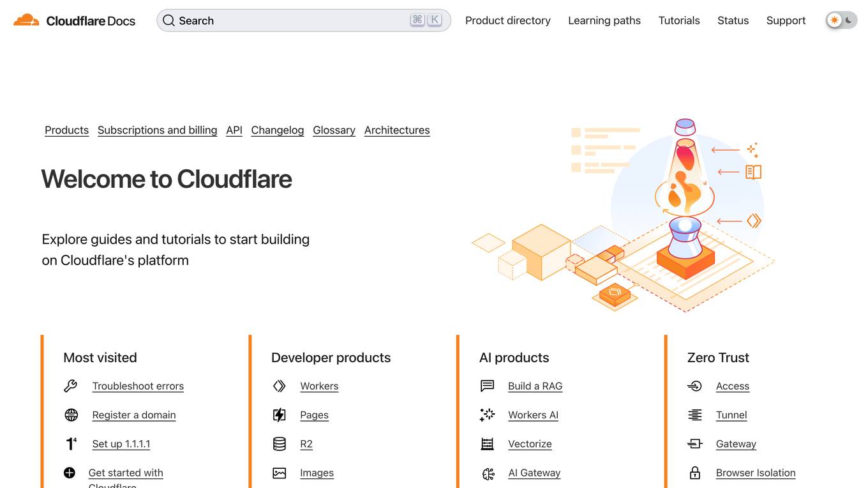Open the Changelog link

[x=278, y=130]
